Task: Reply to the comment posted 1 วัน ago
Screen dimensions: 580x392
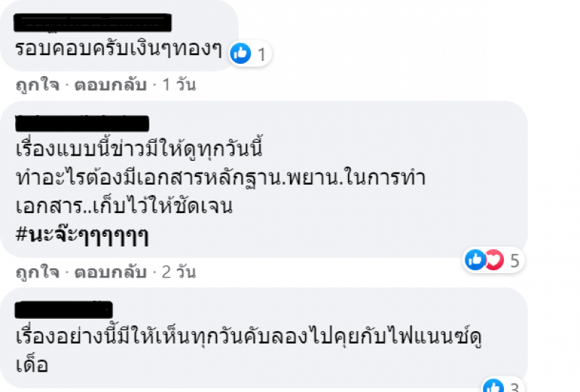Action: (x=107, y=86)
